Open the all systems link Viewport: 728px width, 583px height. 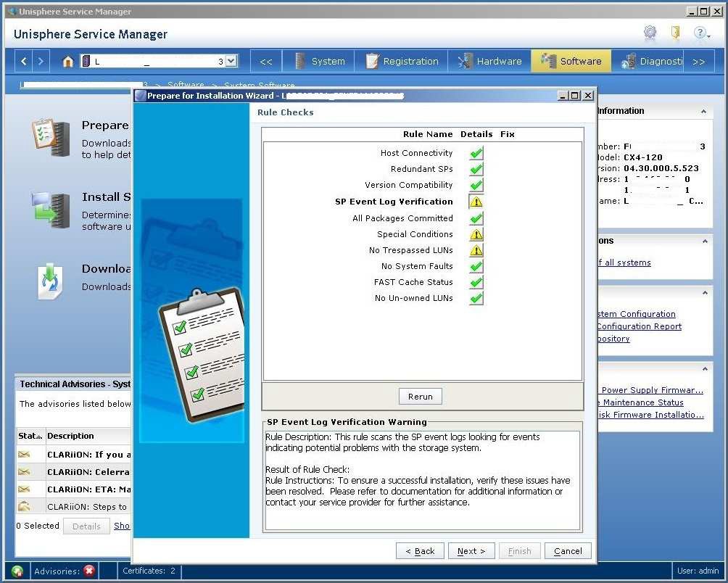(x=624, y=262)
